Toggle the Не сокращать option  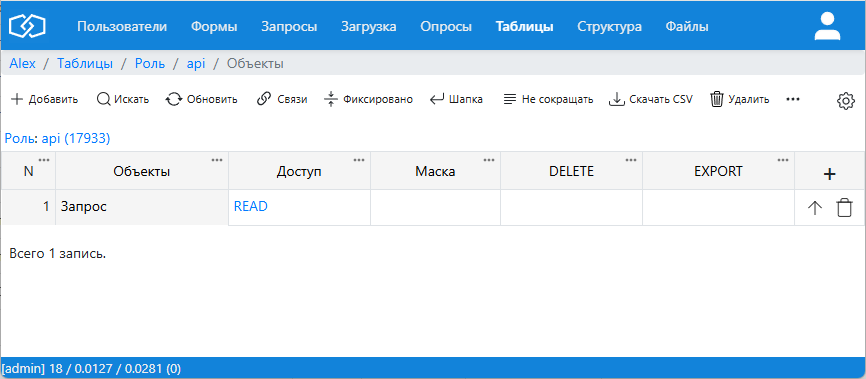click(548, 99)
